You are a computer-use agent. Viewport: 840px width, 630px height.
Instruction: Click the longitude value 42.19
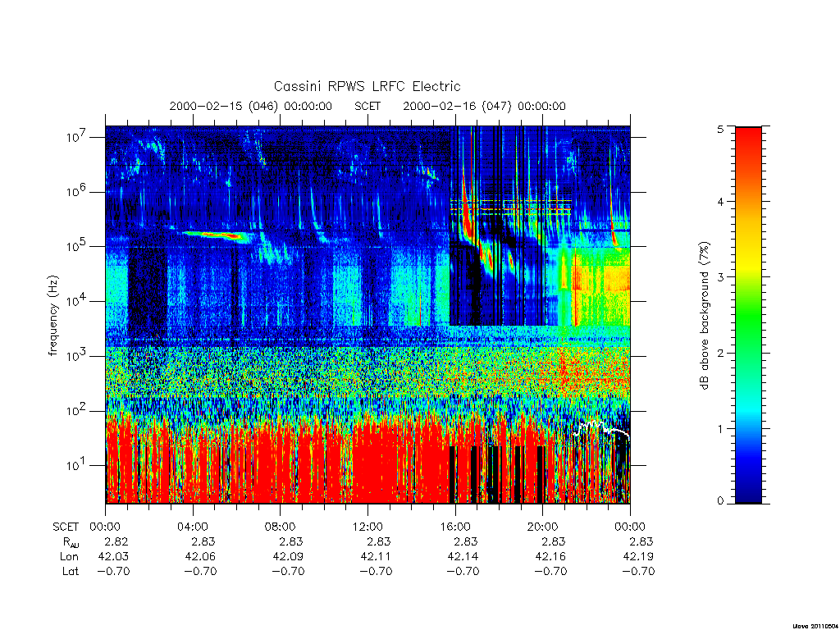point(638,557)
